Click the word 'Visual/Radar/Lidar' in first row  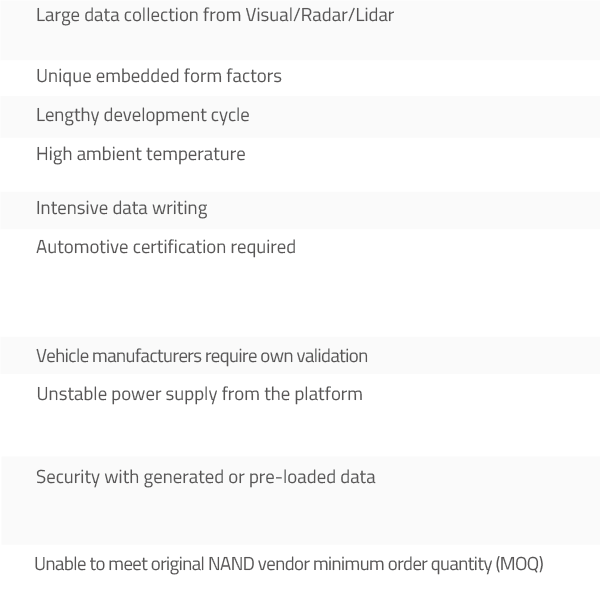(320, 15)
